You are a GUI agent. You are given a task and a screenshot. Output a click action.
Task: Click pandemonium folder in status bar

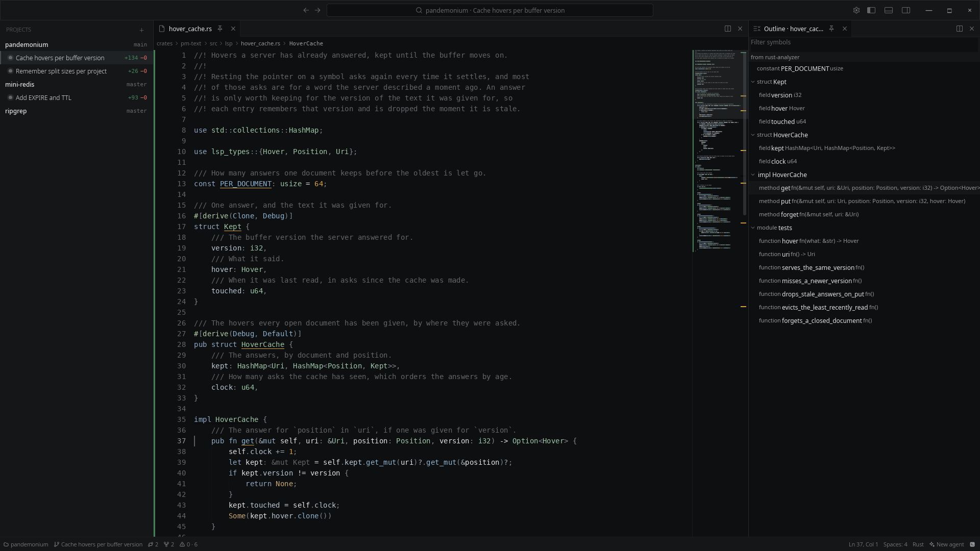pyautogui.click(x=26, y=544)
